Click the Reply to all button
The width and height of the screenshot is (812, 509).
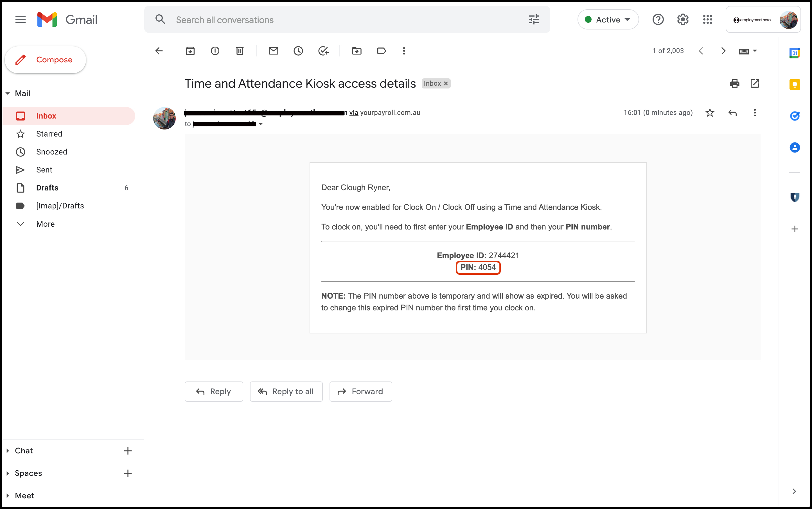tap(286, 392)
